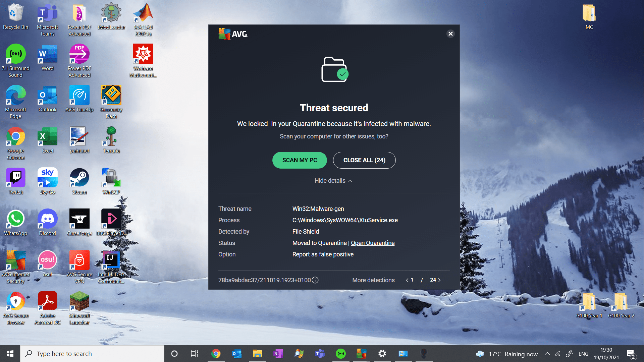Select BBC iPlayer Downloads desktop icon
Image resolution: width=644 pixels, height=362 pixels.
(111, 223)
